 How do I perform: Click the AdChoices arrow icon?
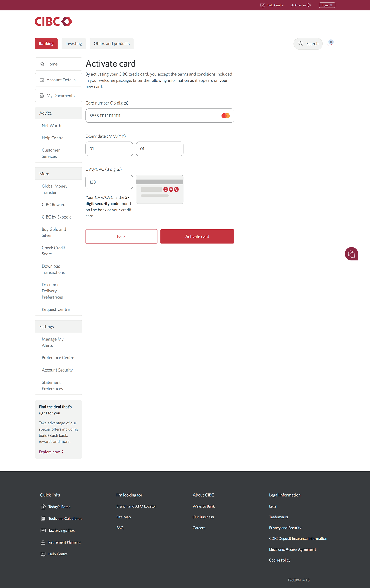point(309,5)
